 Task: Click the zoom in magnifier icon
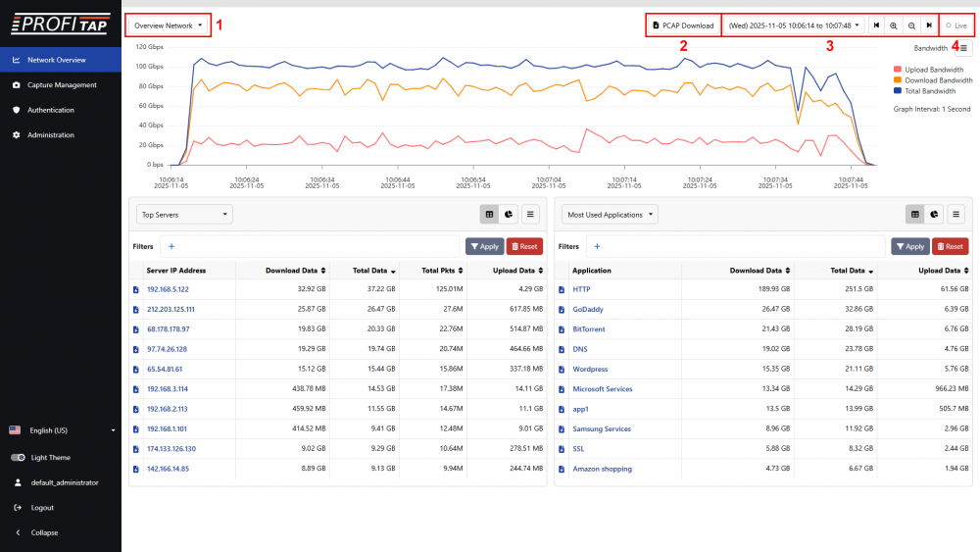click(894, 25)
